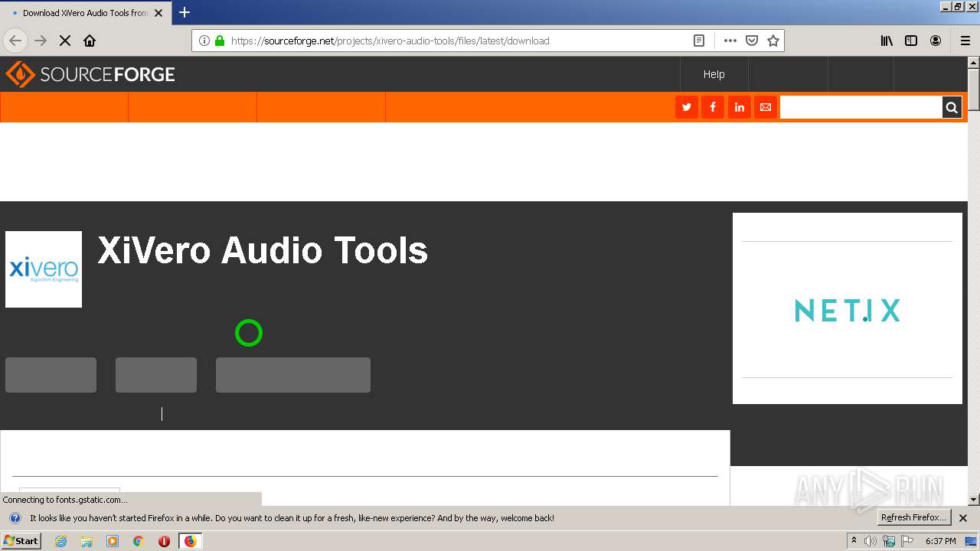Select Firefox in the taskbar

coord(190,541)
